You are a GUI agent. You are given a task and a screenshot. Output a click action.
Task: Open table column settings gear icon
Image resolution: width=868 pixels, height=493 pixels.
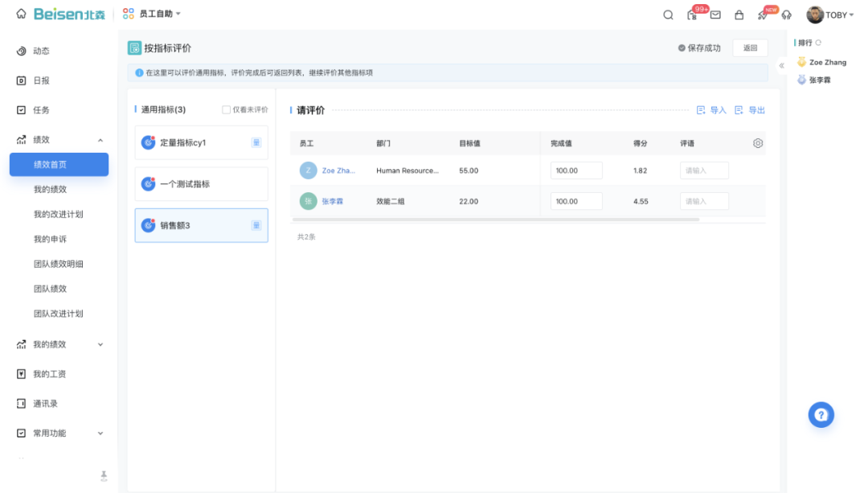point(758,143)
